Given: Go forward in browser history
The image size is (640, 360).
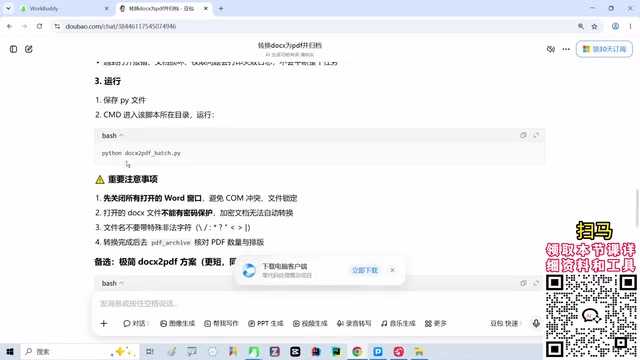Looking at the screenshot, I should coord(24,26).
